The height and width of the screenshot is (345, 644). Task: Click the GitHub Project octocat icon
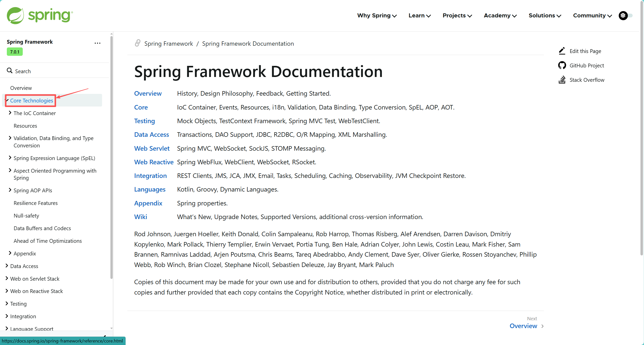[562, 65]
